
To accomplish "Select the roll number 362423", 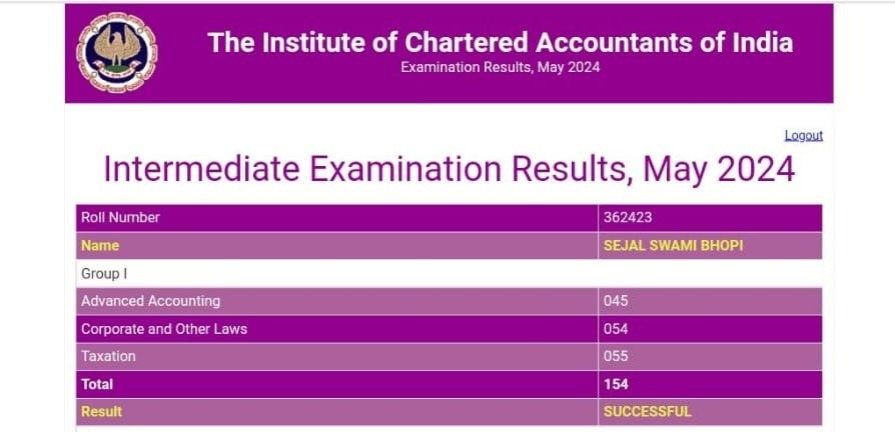I will tap(628, 218).
